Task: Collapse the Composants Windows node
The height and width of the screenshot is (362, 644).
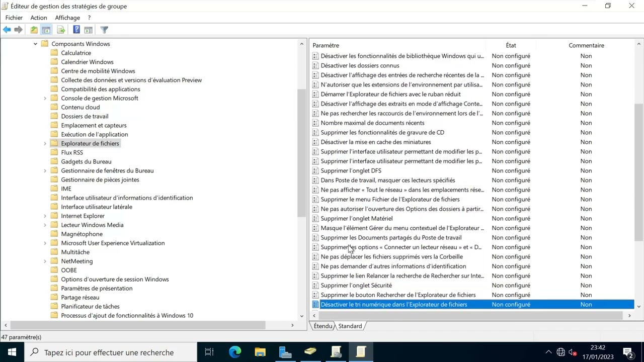Action: [35, 44]
